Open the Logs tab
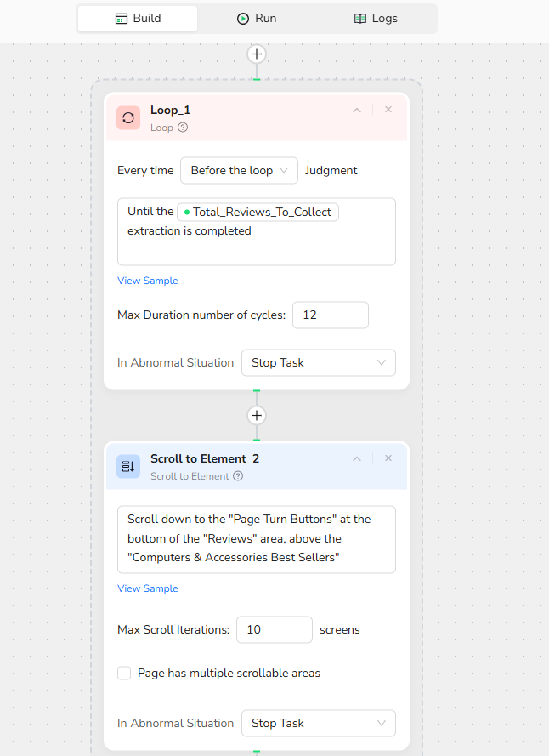The image size is (549, 756). click(376, 18)
